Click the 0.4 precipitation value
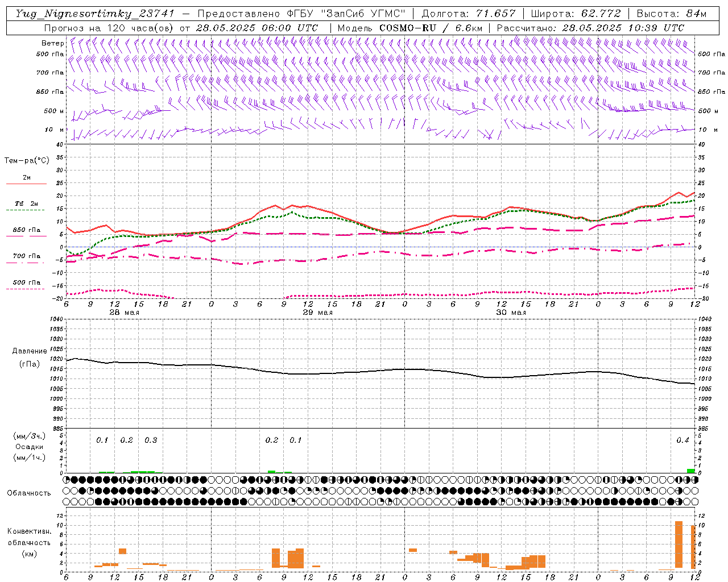 [x=682, y=440]
